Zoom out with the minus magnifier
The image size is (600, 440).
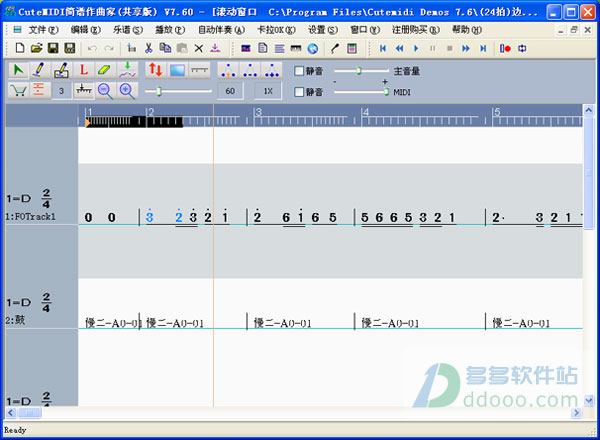coord(105,91)
